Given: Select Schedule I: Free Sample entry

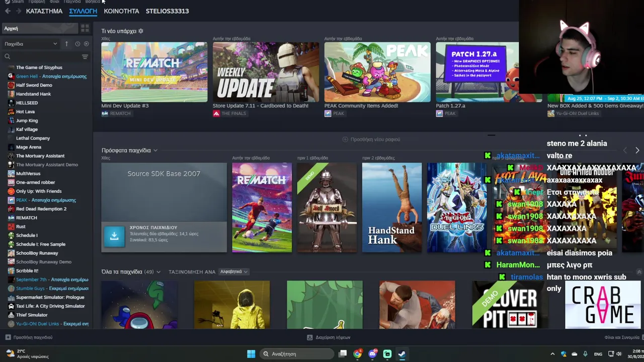Looking at the screenshot, I should click(41, 244).
